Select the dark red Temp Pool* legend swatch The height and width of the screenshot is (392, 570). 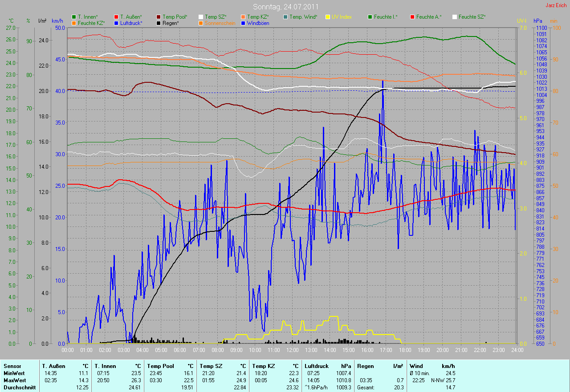click(159, 17)
